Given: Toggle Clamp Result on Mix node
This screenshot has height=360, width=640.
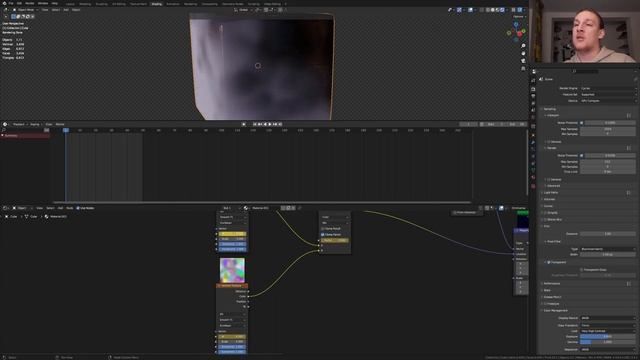Looking at the screenshot, I should 323,229.
